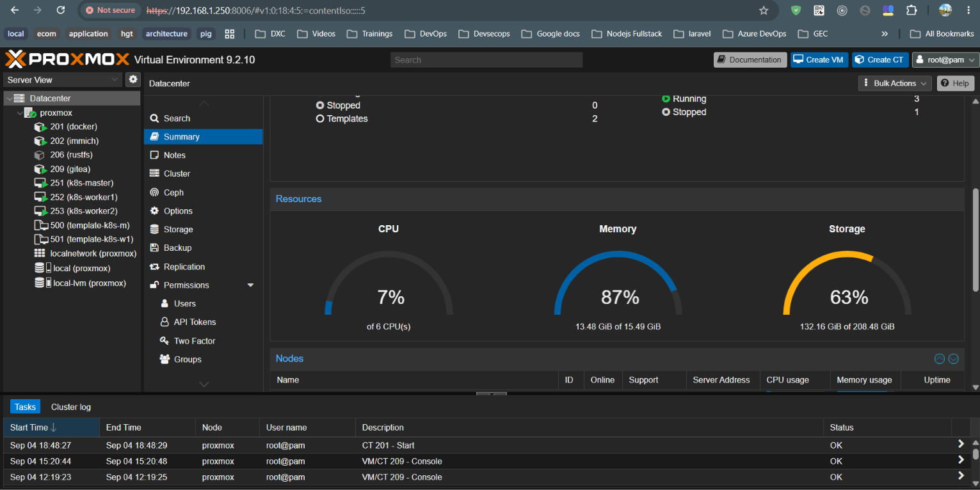Collapse the proxmox node arrow
The height and width of the screenshot is (490, 980).
click(19, 113)
